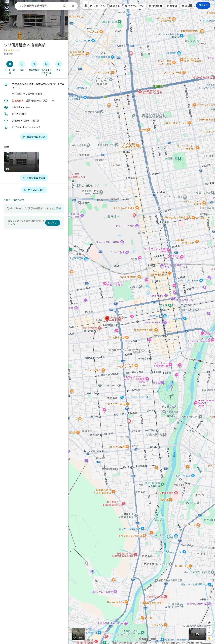Click ログイン button in side panel
This screenshot has height=644, width=215.
[53, 223]
